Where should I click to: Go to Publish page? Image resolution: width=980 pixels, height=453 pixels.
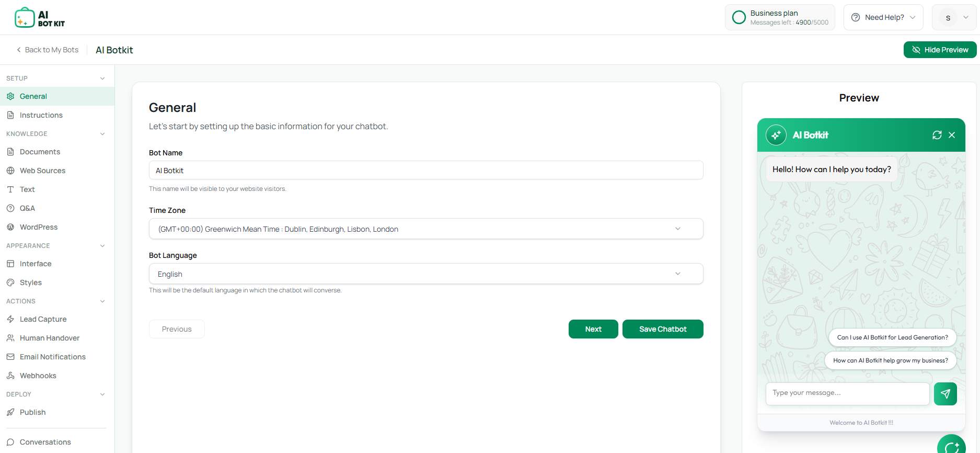tap(32, 412)
